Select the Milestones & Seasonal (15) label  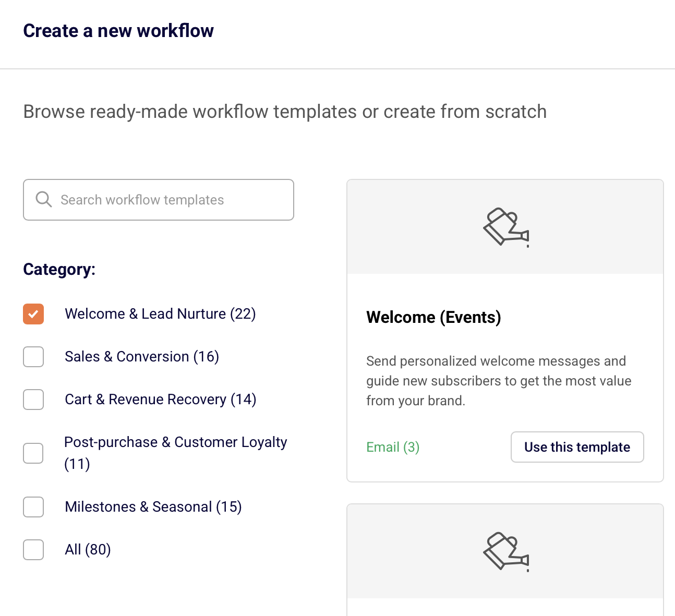click(153, 507)
